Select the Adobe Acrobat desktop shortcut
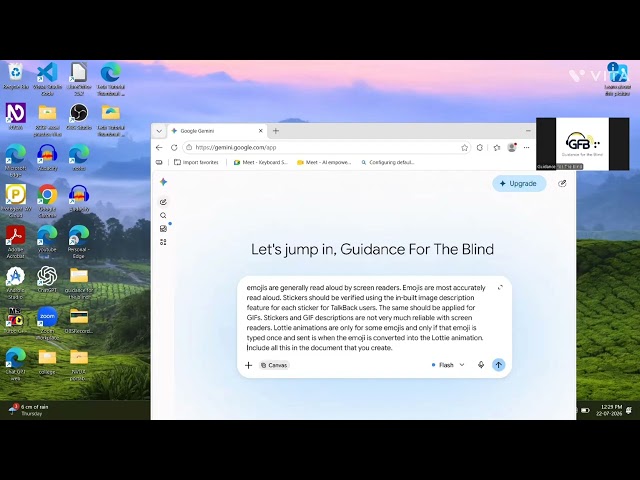Viewport: 640px width, 480px height. (16, 242)
